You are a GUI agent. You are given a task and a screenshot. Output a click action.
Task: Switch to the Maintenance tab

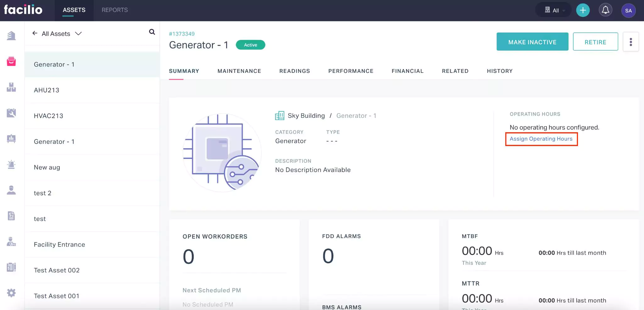tap(239, 71)
